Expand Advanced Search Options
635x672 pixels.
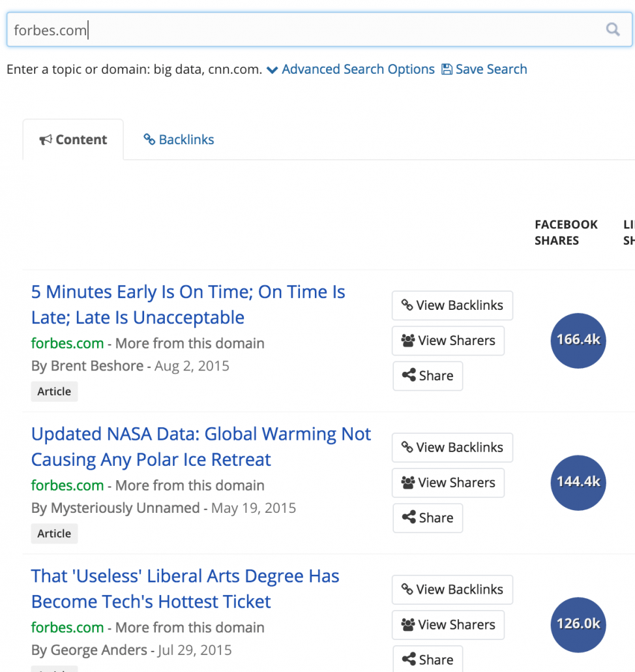(351, 69)
